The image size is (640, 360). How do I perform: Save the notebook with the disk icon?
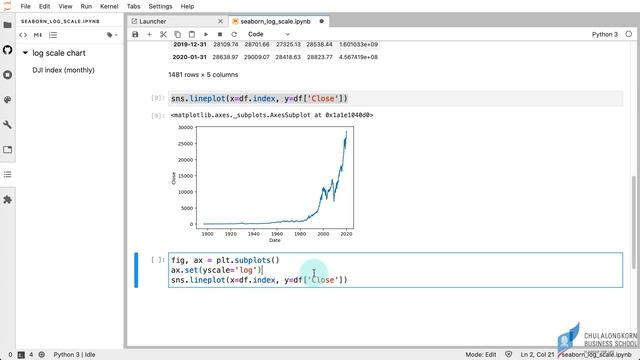tap(135, 34)
